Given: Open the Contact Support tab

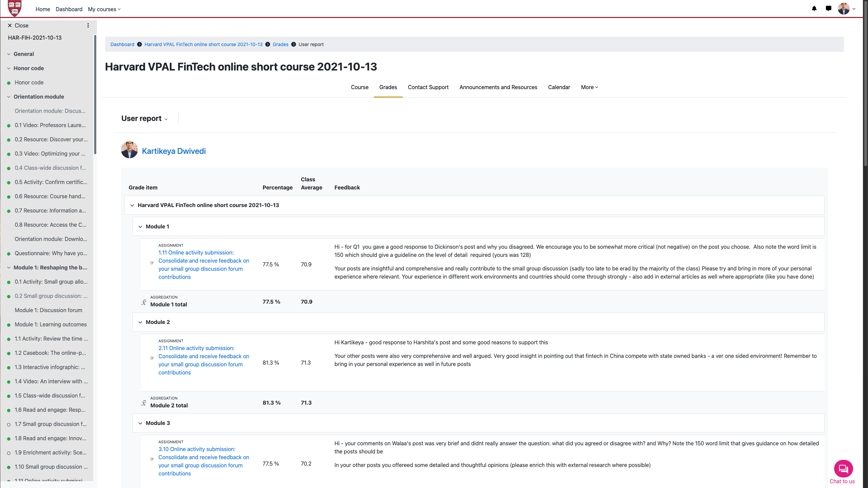Looking at the screenshot, I should point(428,87).
